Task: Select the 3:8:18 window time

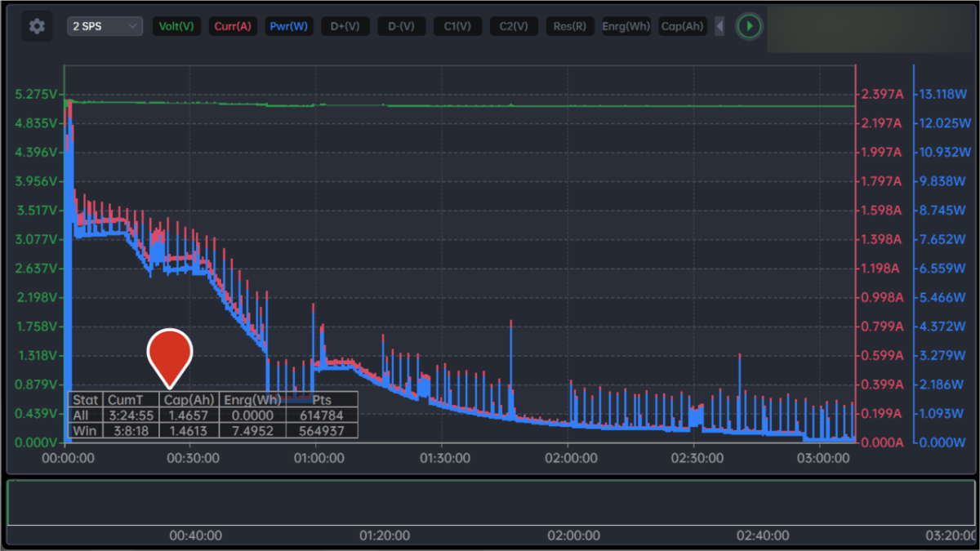Action: click(131, 430)
